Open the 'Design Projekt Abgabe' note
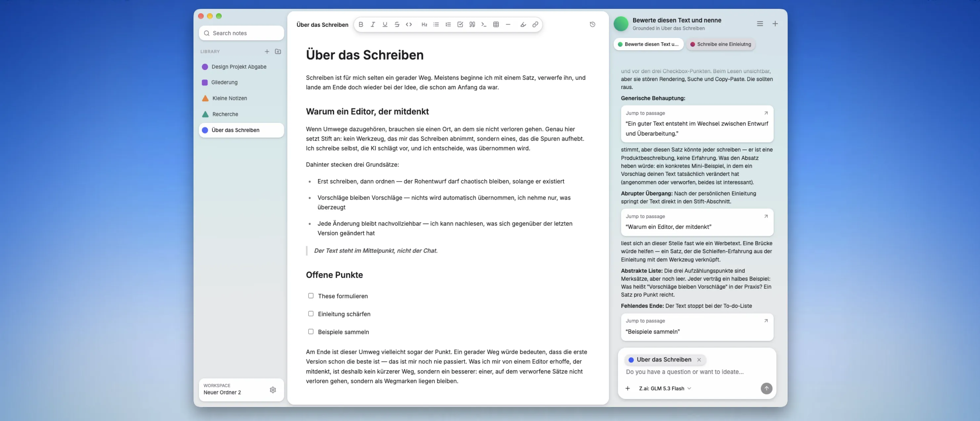This screenshot has width=980, height=421. click(241, 67)
